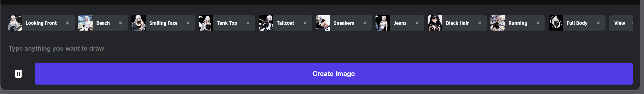
Task: Remove the Beach tag
Action: 121,23
